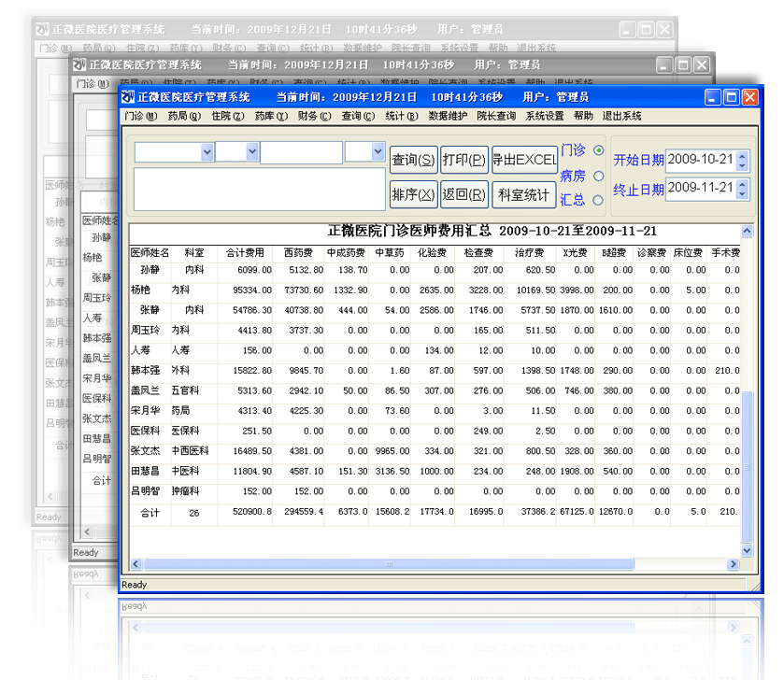Open the 药库(Y) menu

271,116
